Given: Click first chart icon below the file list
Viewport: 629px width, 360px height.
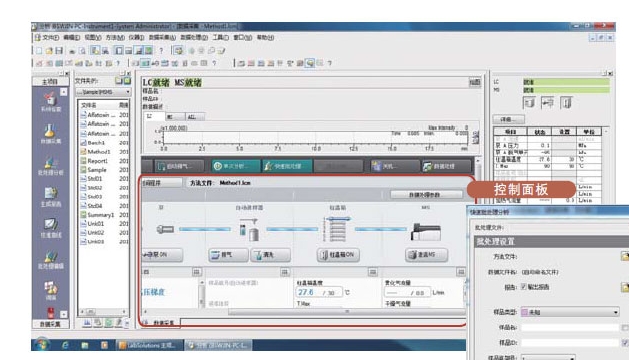Looking at the screenshot, I should (x=87, y=322).
